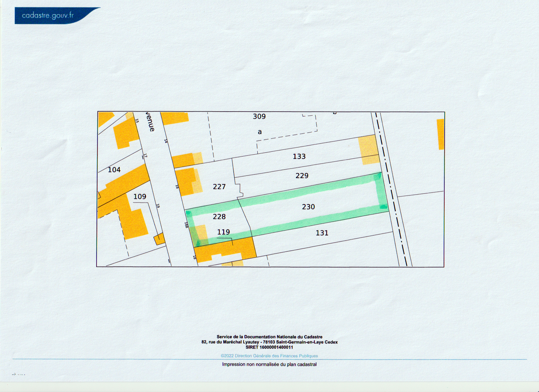Click the orange building at map's right edge

pos(440,134)
